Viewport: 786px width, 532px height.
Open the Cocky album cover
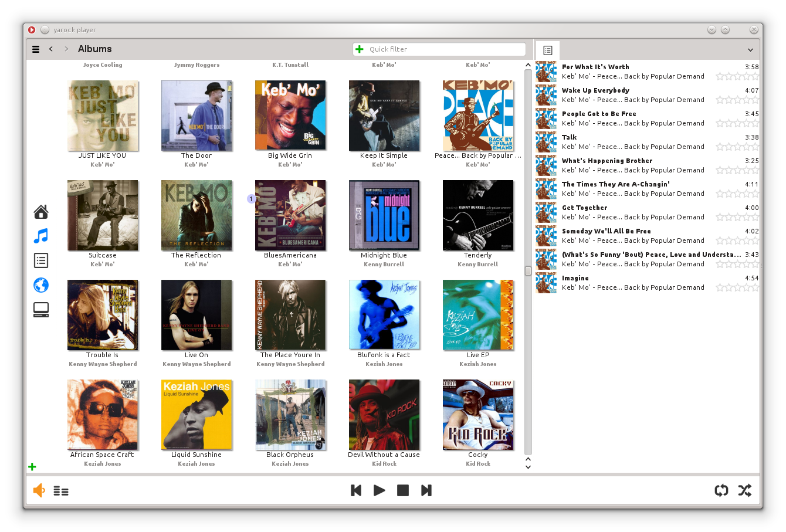[478, 415]
